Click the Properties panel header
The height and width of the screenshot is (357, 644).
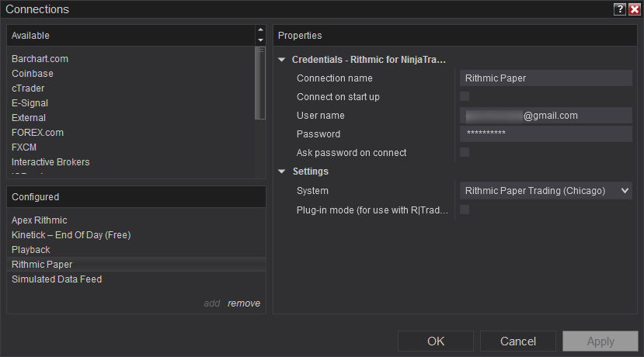point(455,36)
